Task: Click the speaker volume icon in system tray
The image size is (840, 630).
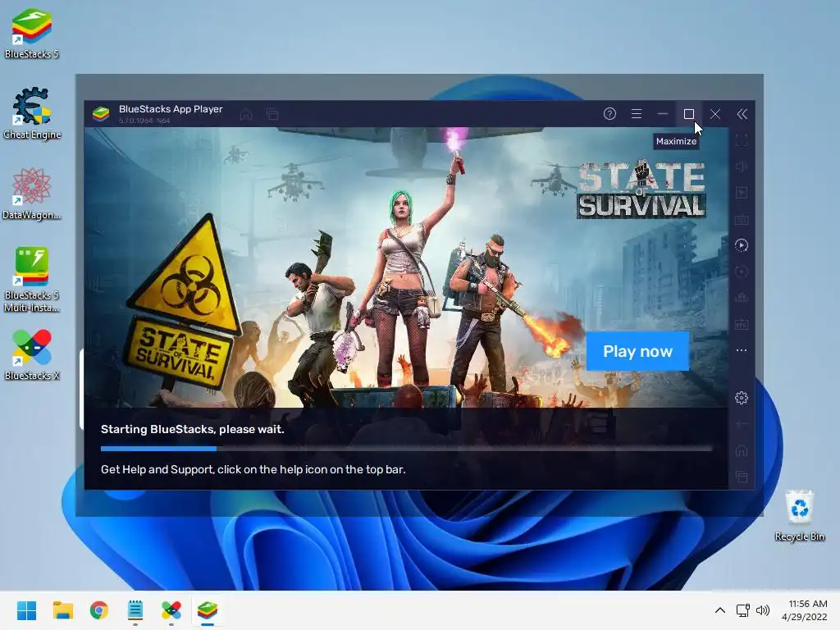Action: pos(762,610)
